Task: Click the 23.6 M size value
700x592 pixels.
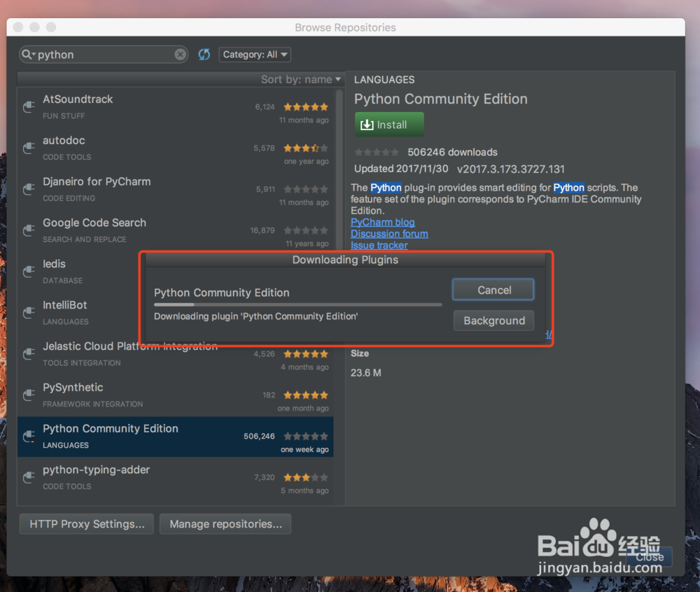Action: click(365, 373)
